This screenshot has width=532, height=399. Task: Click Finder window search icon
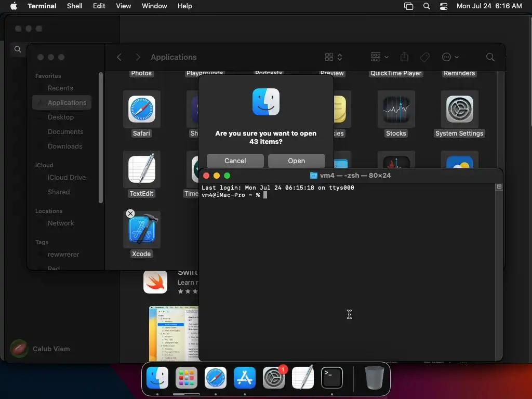coord(490,57)
